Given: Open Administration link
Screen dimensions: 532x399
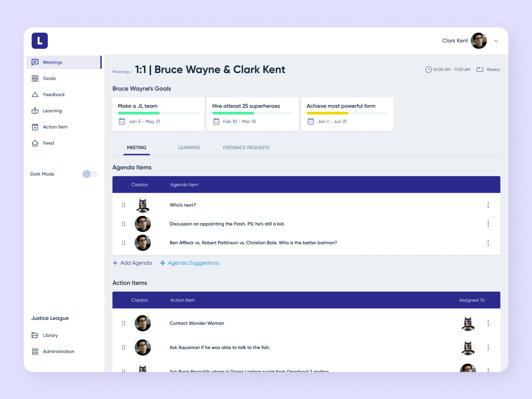Looking at the screenshot, I should coord(59,351).
